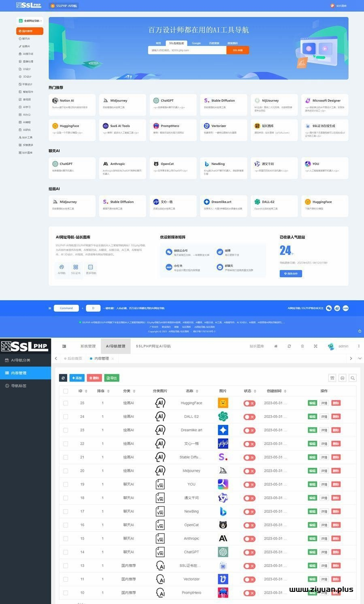Open the column filter icon above the table
Viewport: 364px width, 604px height.
pos(332,378)
